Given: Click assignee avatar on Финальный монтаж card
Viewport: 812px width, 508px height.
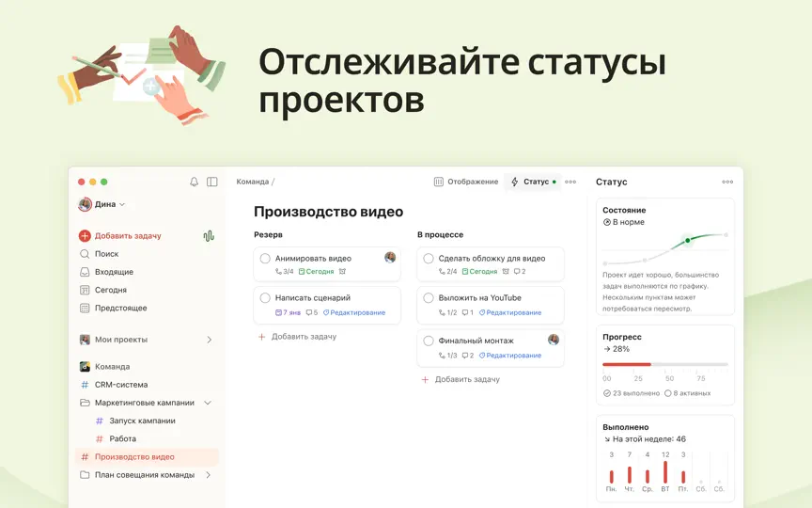Looking at the screenshot, I should [554, 340].
